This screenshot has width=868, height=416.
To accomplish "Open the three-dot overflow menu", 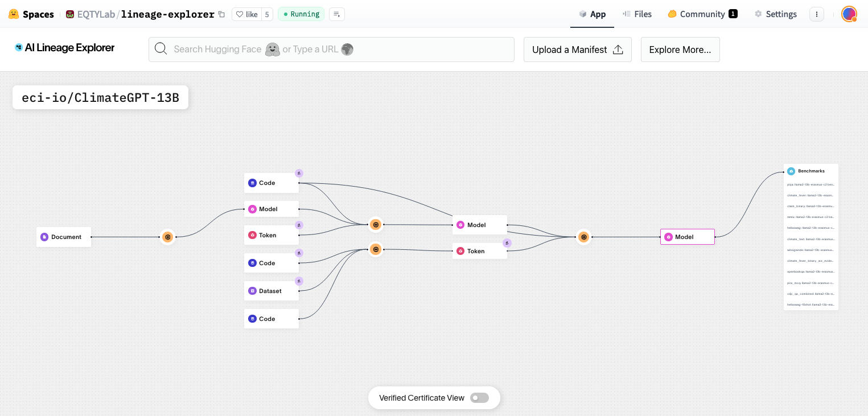I will 817,14.
